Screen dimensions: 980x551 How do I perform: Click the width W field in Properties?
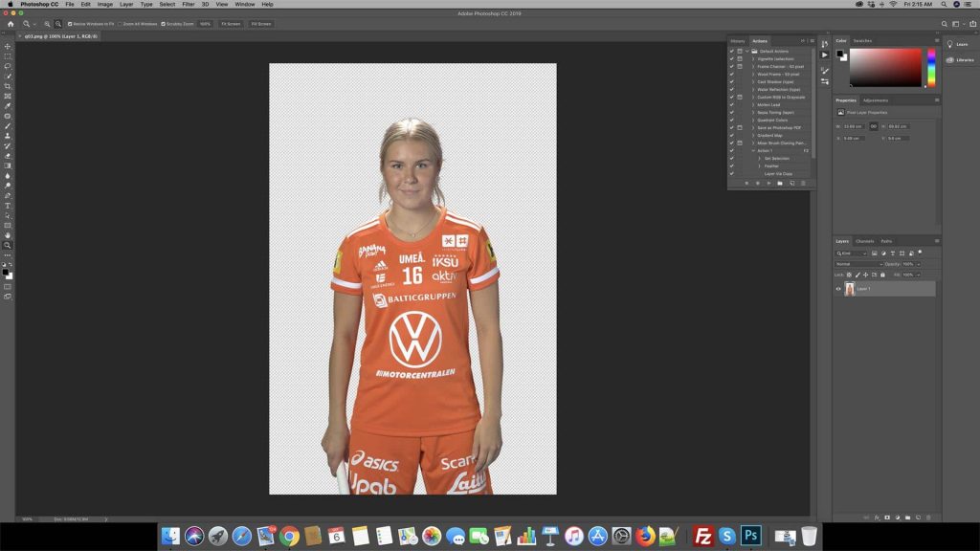853,126
